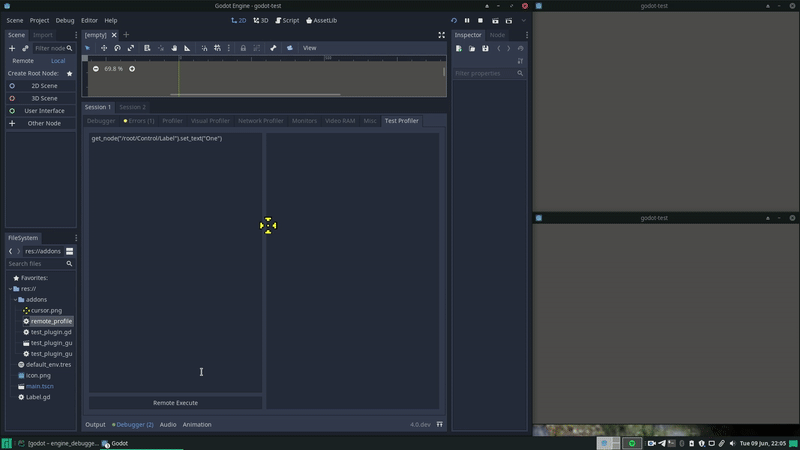Open the Editor menu
Image resolution: width=800 pixels, height=450 pixels.
(89, 20)
